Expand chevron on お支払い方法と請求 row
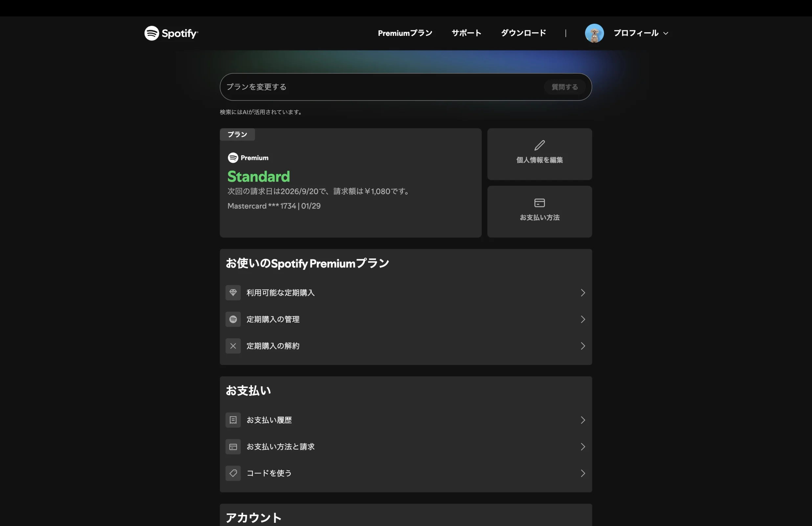Viewport: 812px width, 526px height. pyautogui.click(x=583, y=447)
